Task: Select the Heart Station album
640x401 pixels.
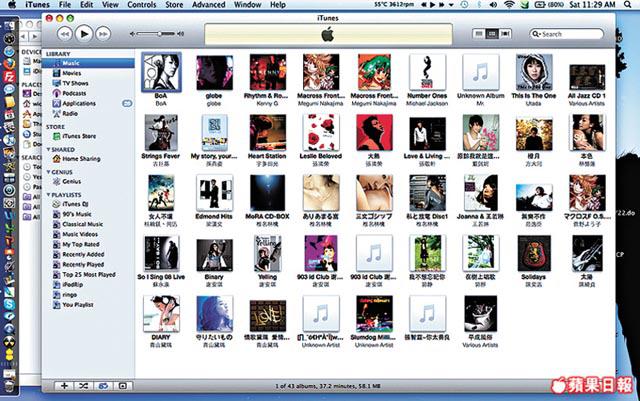Action: point(267,133)
